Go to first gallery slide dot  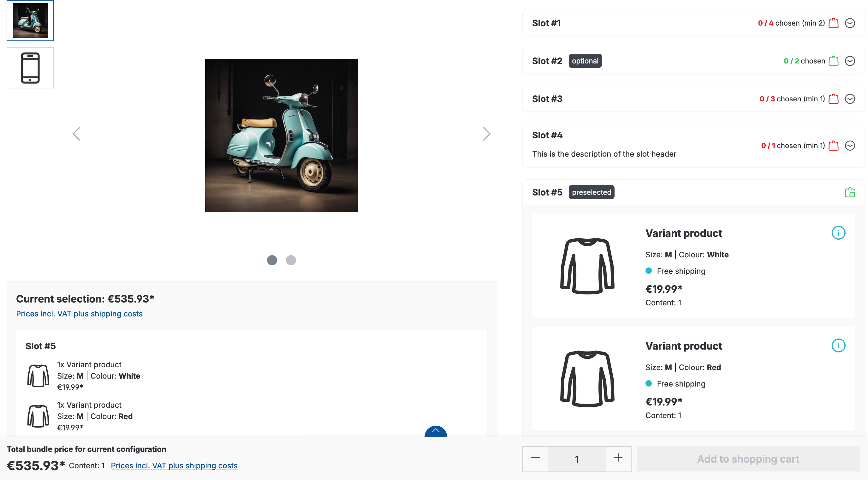pos(272,260)
